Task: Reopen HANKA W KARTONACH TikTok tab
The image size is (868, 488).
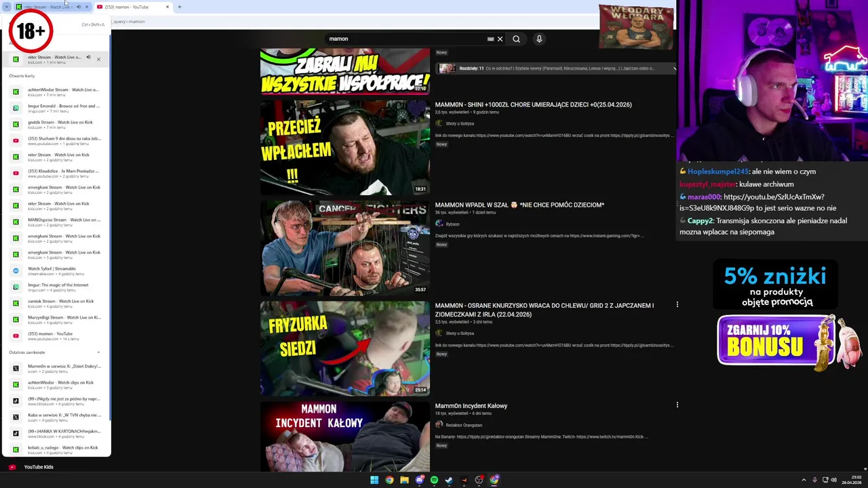Action: (x=57, y=433)
